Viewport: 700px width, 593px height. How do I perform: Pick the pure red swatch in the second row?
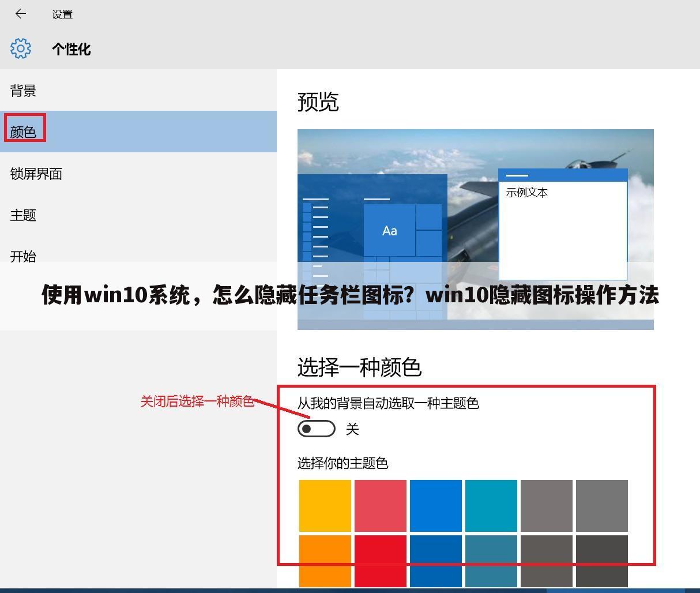[x=381, y=561]
